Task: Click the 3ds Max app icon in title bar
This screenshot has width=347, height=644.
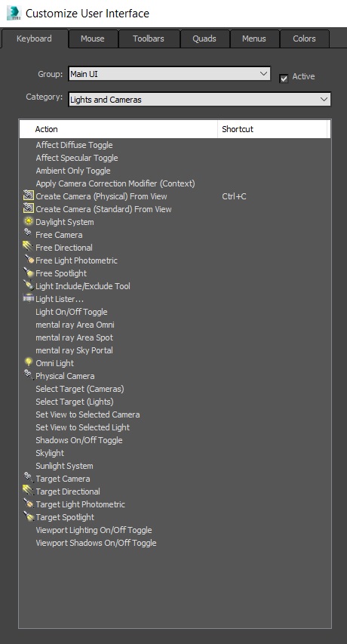Action: click(x=14, y=13)
